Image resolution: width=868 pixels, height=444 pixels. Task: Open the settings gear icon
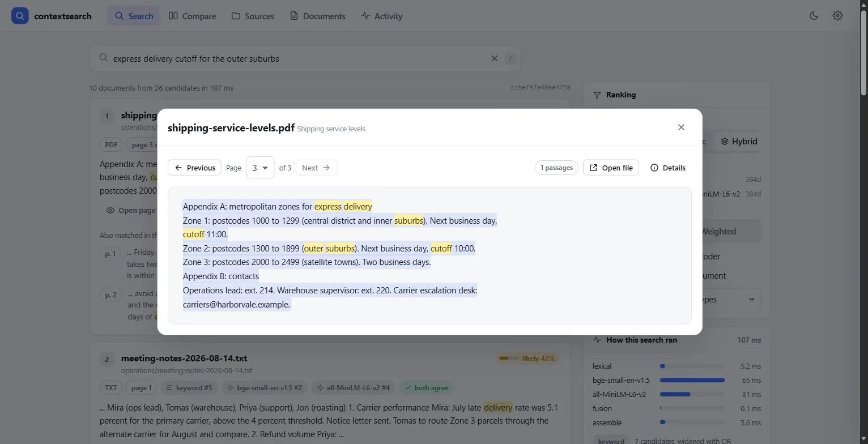coord(837,16)
